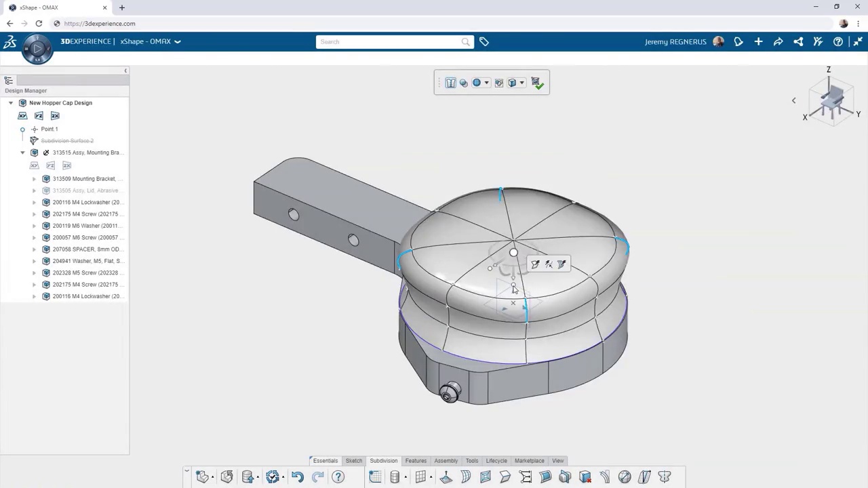Viewport: 868px width, 488px height.
Task: Toggle the first icon in floating view toolbar
Action: (x=450, y=83)
